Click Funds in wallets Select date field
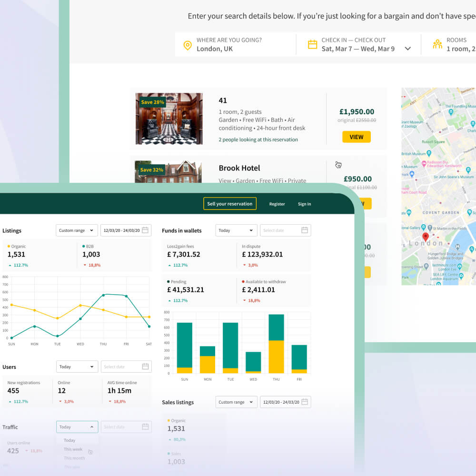This screenshot has height=476, width=476. [x=285, y=230]
